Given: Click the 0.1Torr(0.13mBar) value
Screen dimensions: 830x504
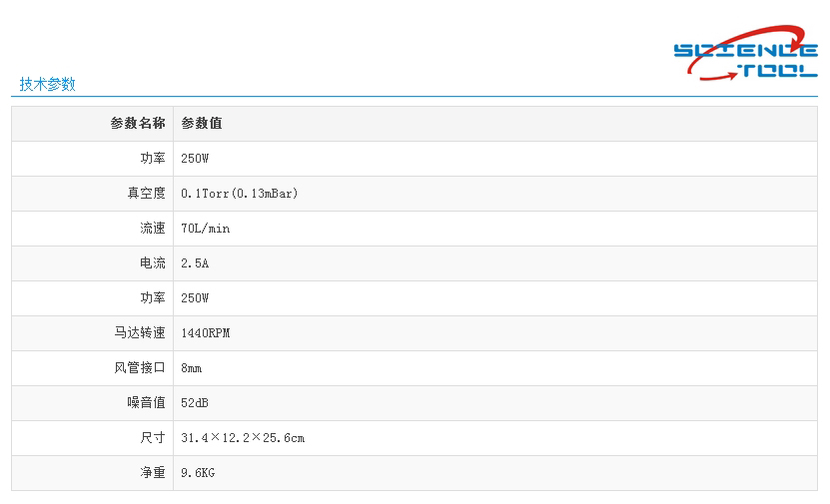Looking at the screenshot, I should (240, 194).
